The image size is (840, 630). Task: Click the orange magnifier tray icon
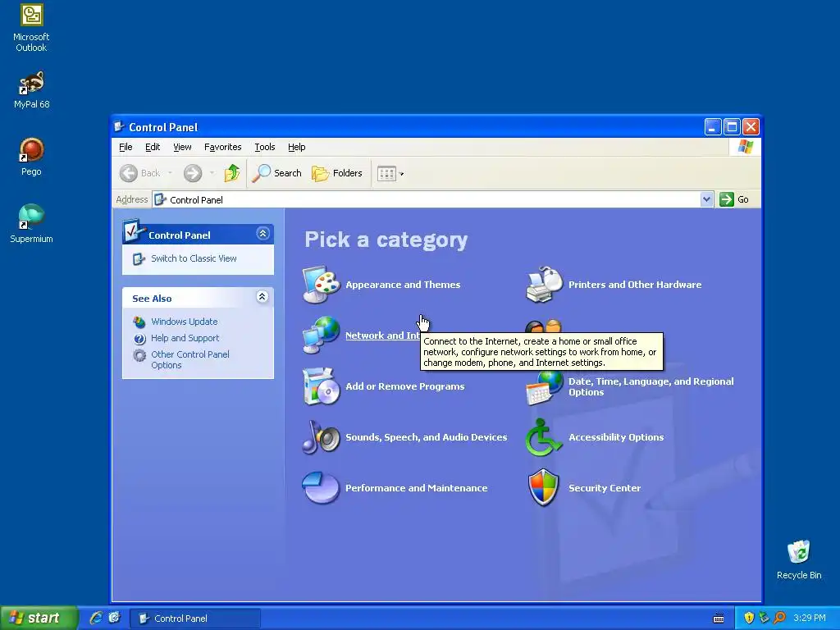point(779,618)
